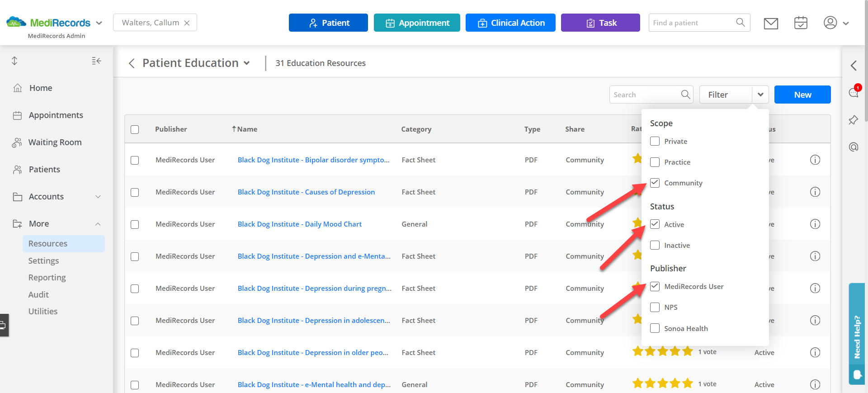Tick the Sonoa Health publisher checkbox
This screenshot has width=868, height=393.
pyautogui.click(x=655, y=328)
